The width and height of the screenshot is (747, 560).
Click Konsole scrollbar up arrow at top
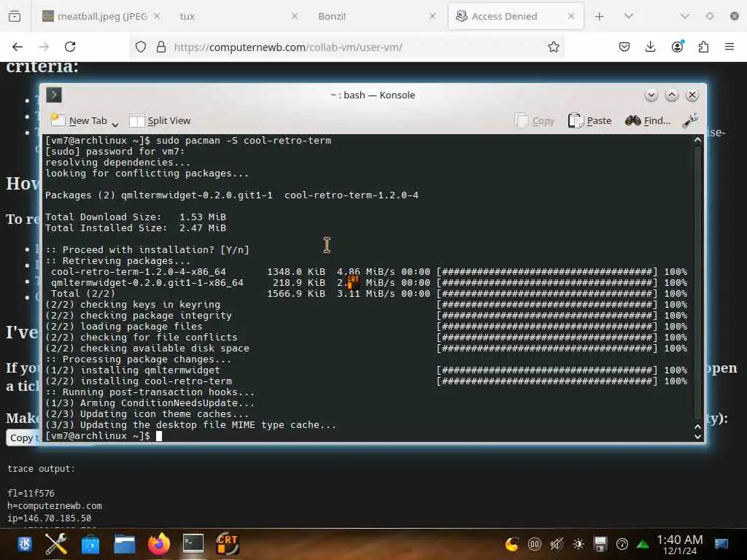697,139
